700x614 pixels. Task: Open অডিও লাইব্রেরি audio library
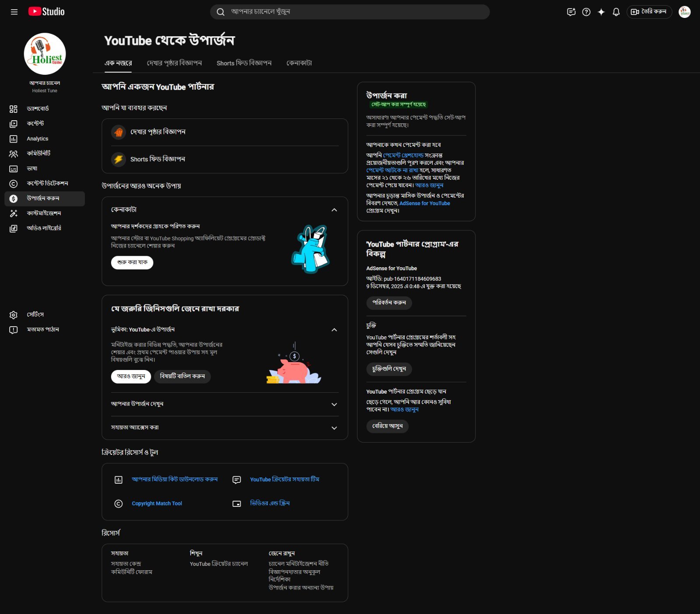click(45, 228)
